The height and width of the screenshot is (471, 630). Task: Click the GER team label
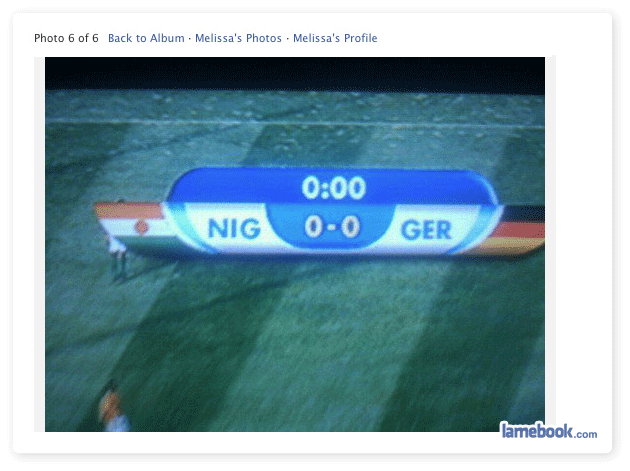point(426,230)
